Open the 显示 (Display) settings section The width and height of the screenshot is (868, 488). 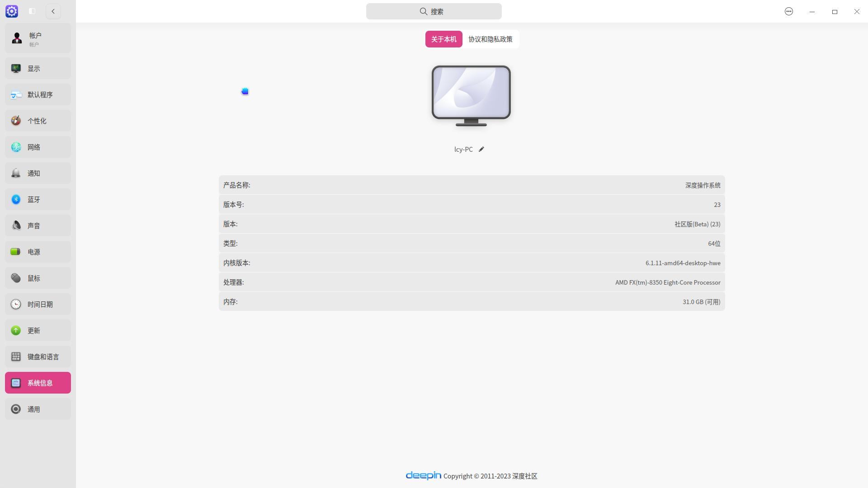38,68
